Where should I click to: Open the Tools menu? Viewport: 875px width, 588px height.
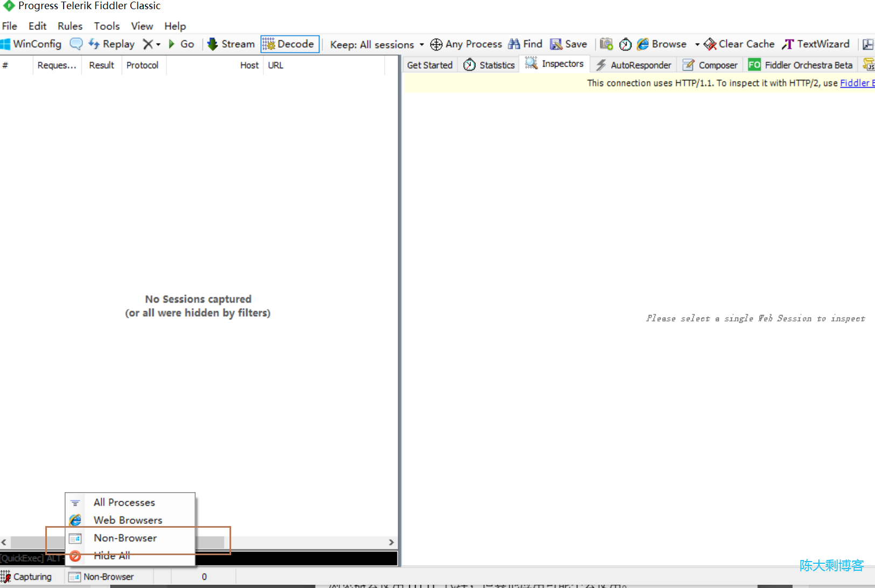tap(107, 26)
